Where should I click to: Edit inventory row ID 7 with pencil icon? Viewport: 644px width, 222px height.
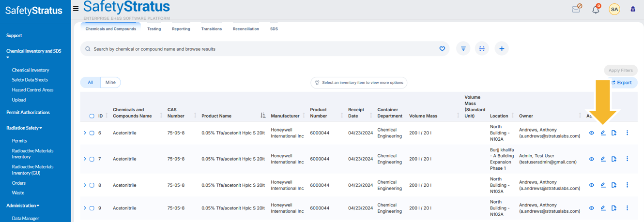point(603,159)
